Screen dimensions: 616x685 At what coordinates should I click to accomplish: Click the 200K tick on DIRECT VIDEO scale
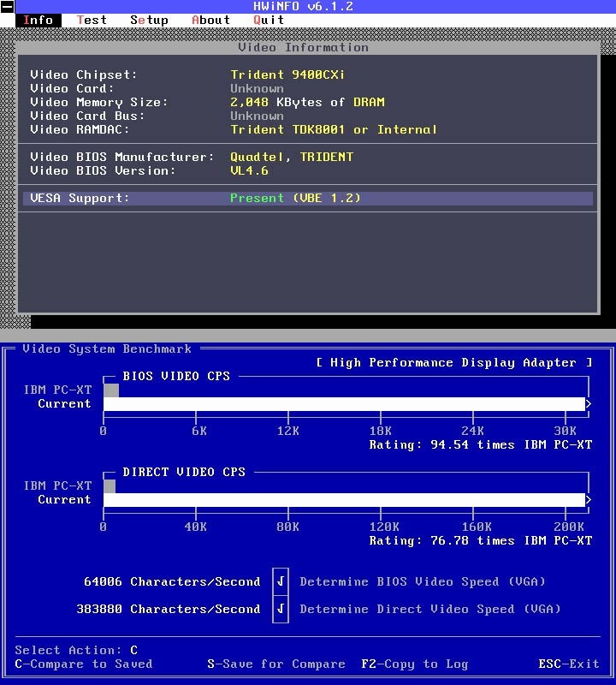click(x=568, y=527)
